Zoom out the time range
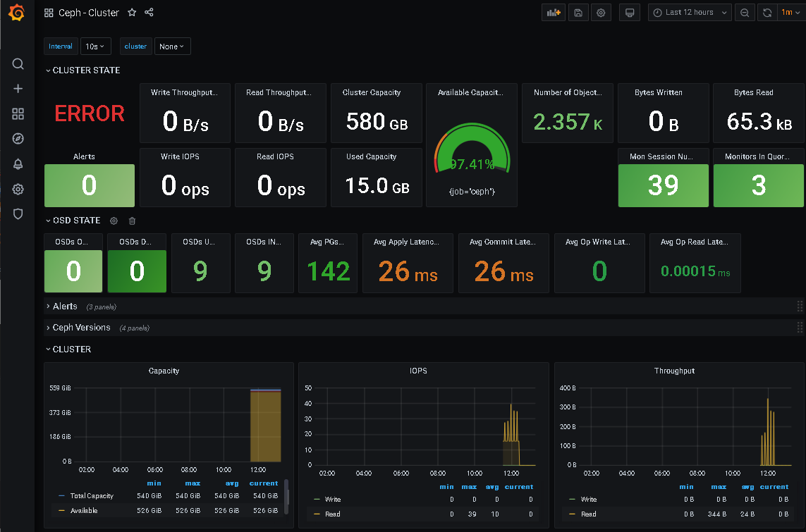This screenshot has width=806, height=532. [x=745, y=13]
